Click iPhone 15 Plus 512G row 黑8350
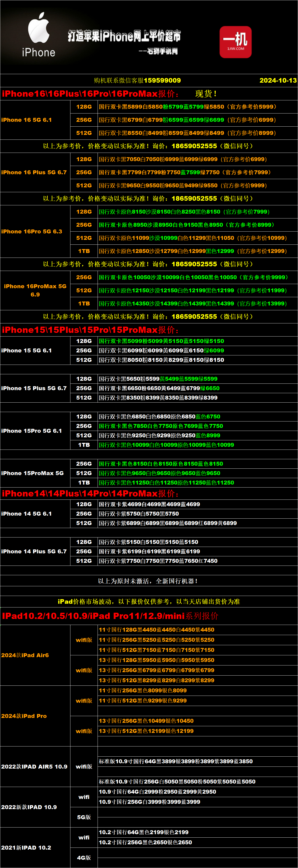 click(198, 398)
